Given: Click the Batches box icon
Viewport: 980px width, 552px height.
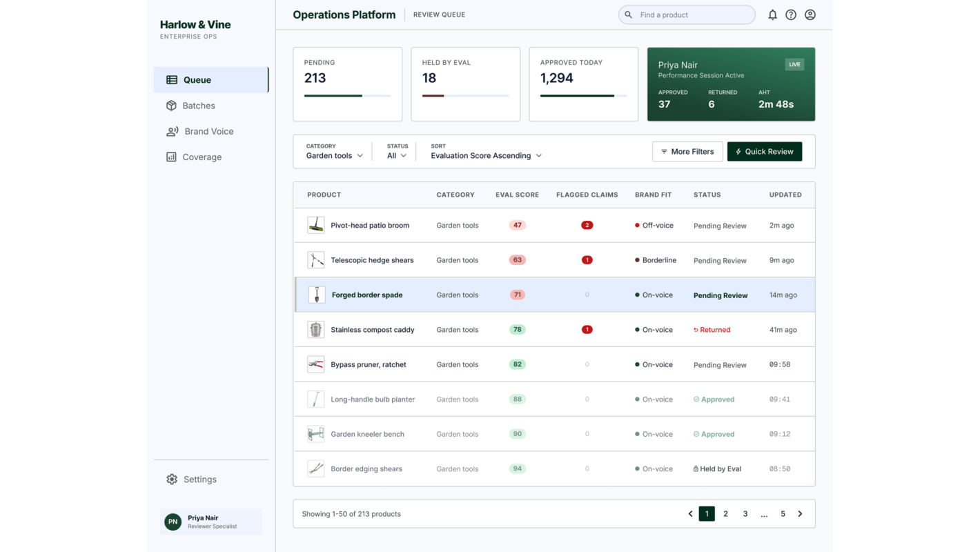Looking at the screenshot, I should point(171,106).
